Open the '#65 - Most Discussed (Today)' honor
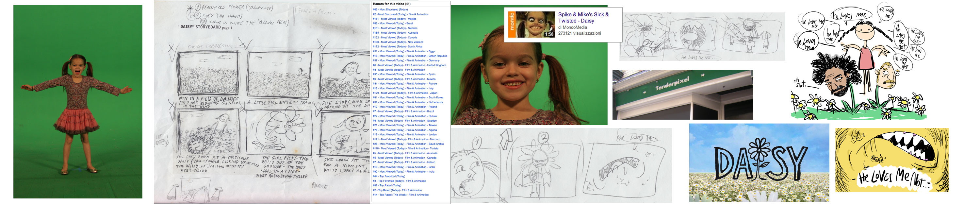 click(x=390, y=9)
